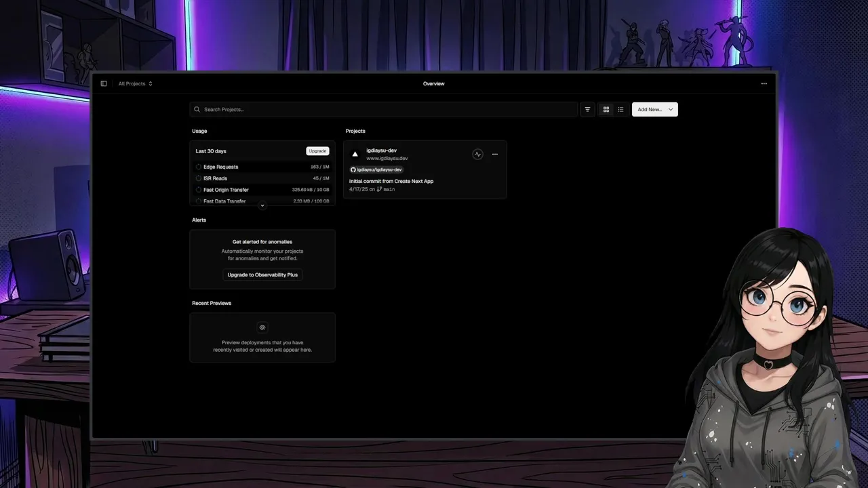Click the project's triangle logo icon
This screenshot has height=488, width=868.
pyautogui.click(x=355, y=155)
